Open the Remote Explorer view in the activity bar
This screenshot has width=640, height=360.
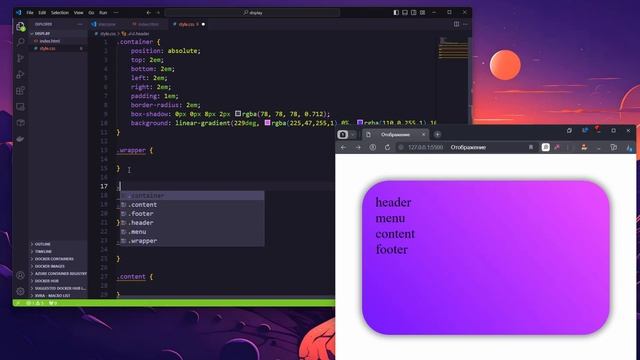20,107
